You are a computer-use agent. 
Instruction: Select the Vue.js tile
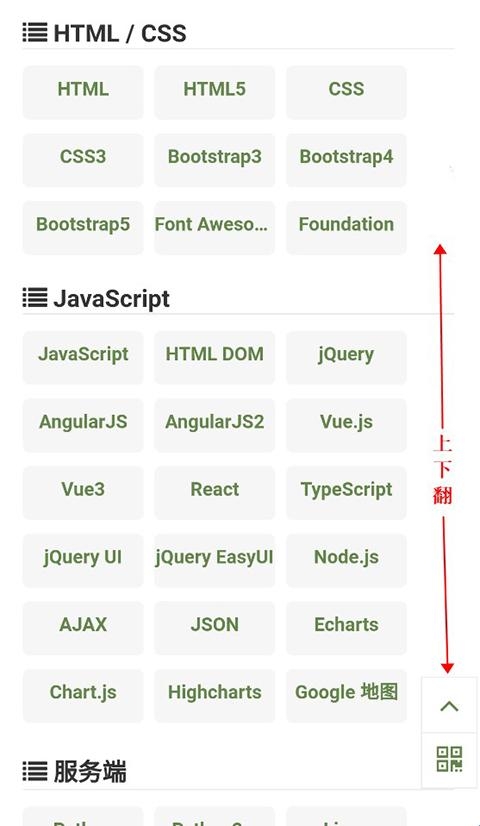click(346, 425)
